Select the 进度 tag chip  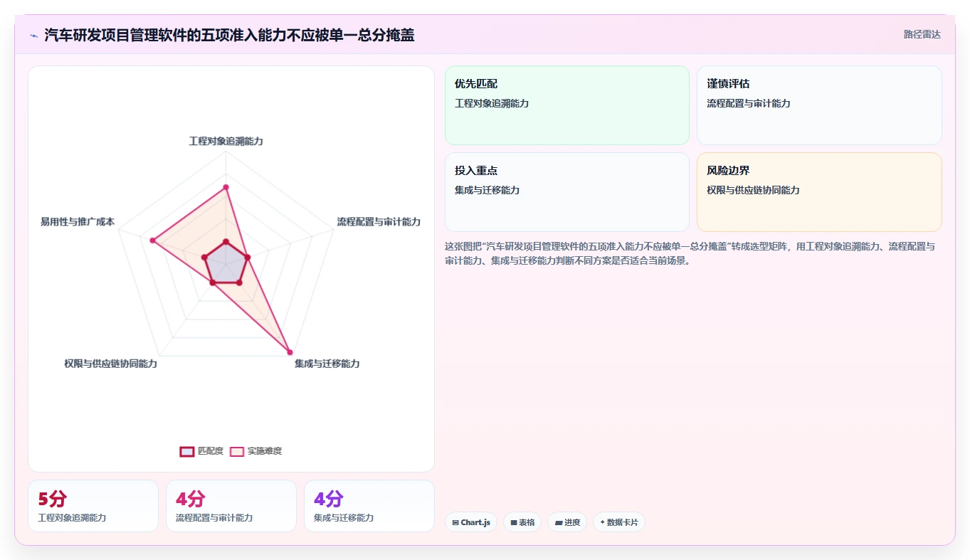coord(567,522)
